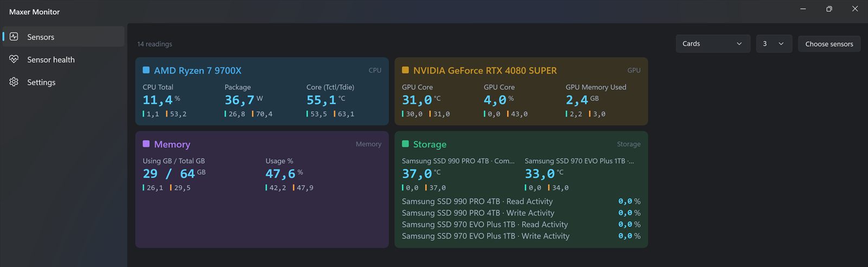This screenshot has width=868, height=267.
Task: Click the Core (Tctl/Tdie) temperature reading
Action: [x=325, y=100]
